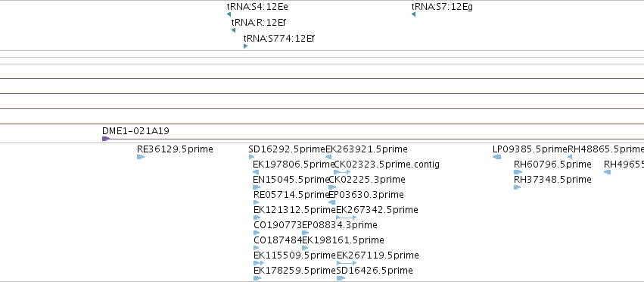
Task: Open the RE36129.5prime label
Action: click(x=175, y=149)
